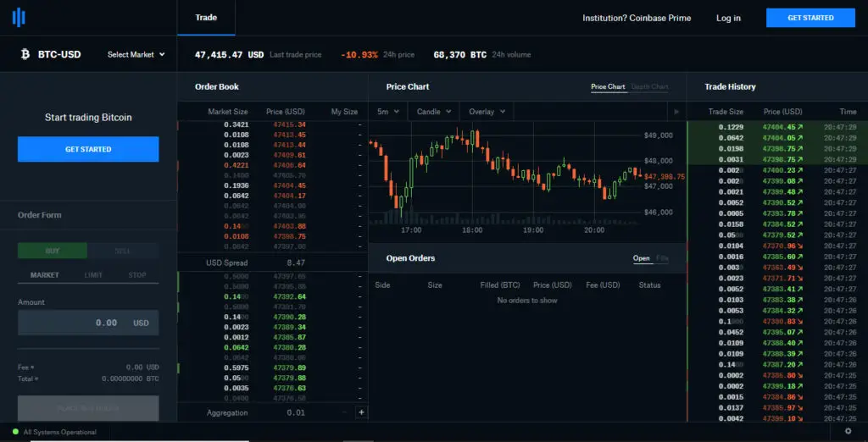Click the green All Systems Operational indicator

click(x=15, y=432)
